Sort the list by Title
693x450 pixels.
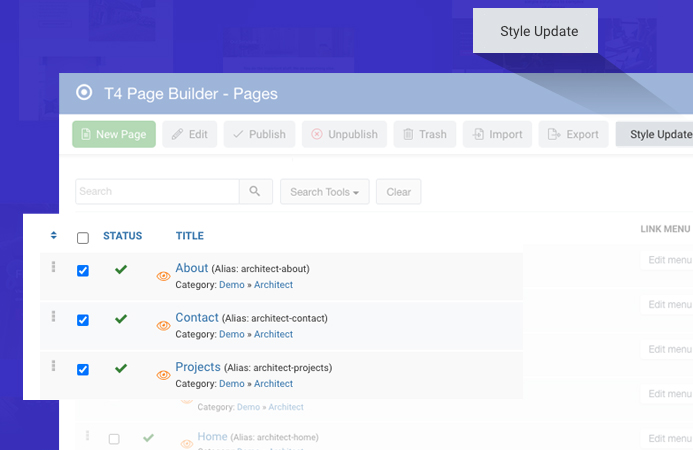tap(190, 236)
